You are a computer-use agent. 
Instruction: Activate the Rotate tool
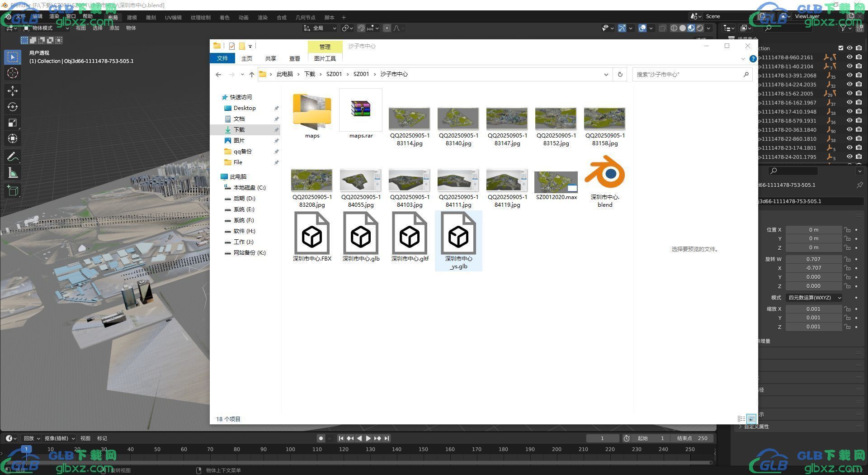pyautogui.click(x=13, y=107)
